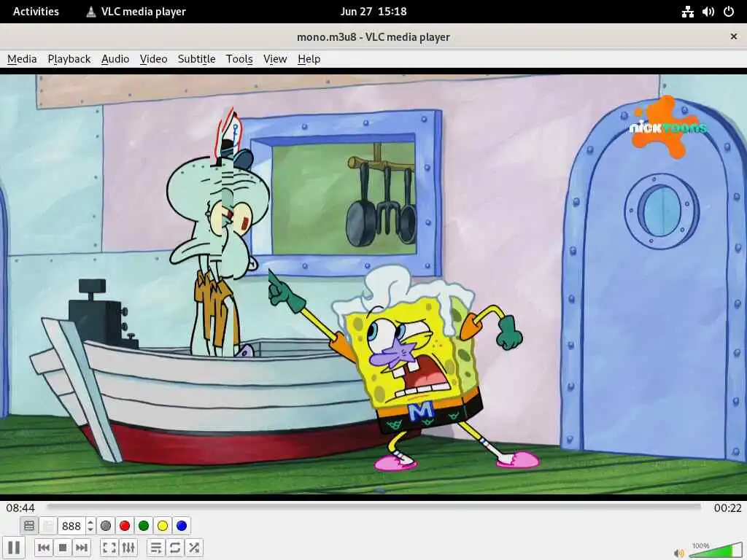The image size is (747, 560).
Task: Skip to next media item
Action: [82, 548]
